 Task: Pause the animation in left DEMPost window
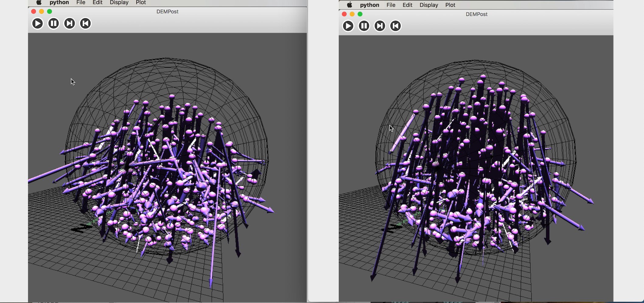click(54, 23)
